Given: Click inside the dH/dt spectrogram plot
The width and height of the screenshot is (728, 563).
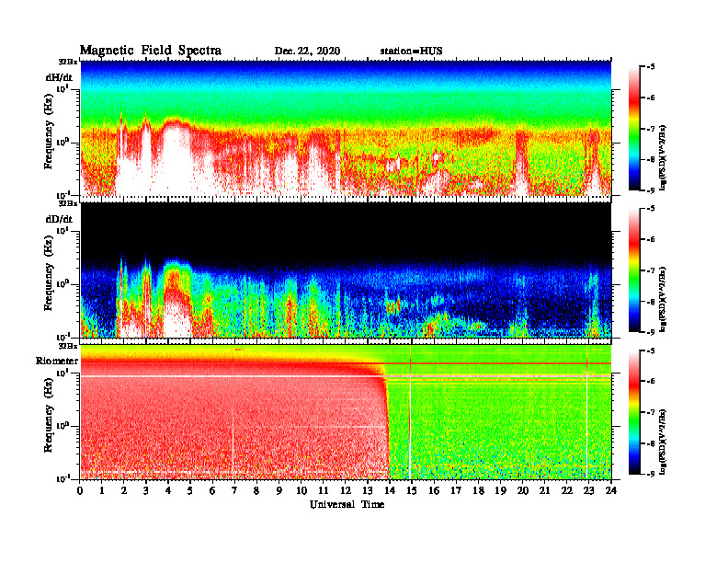Looking at the screenshot, I should pos(346,128).
